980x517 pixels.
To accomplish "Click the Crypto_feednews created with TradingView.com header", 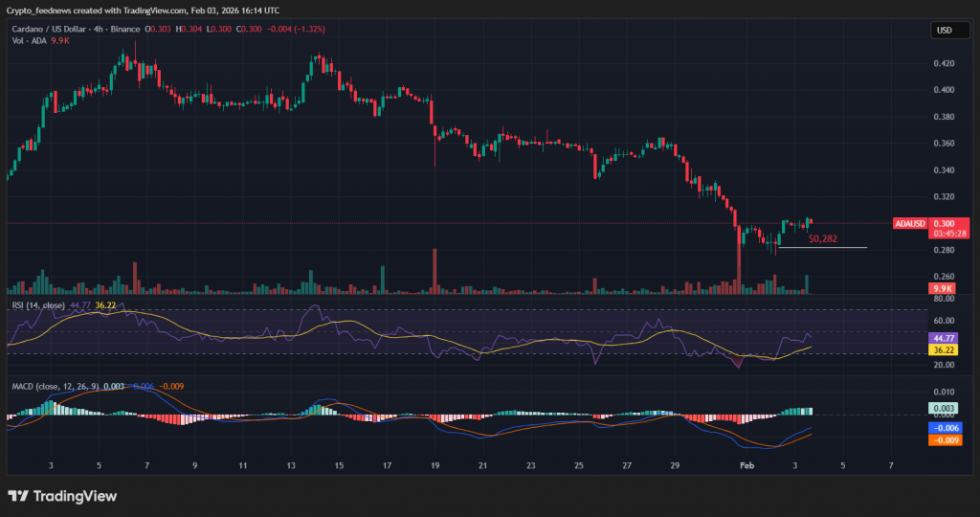I will point(143,11).
